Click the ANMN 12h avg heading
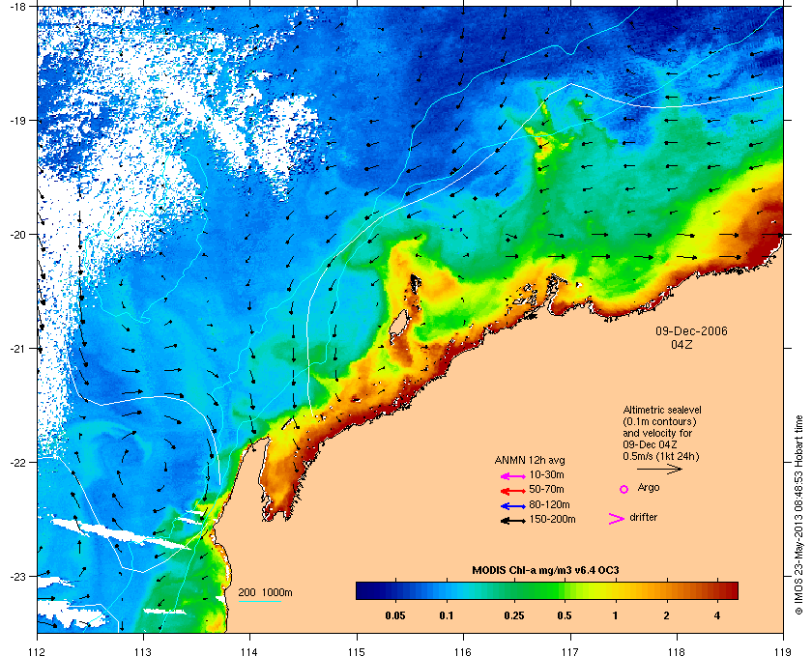This screenshot has height=657, width=812. point(530,460)
